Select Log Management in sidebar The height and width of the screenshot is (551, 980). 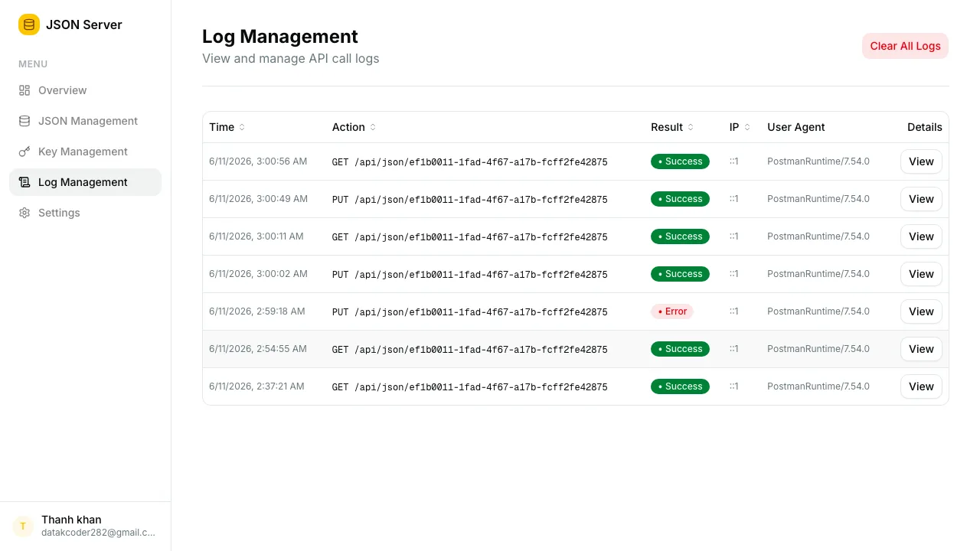(x=85, y=182)
